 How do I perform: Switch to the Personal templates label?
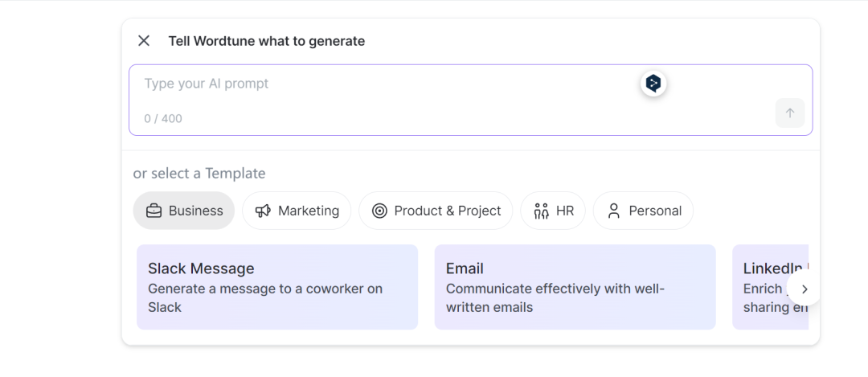point(655,211)
